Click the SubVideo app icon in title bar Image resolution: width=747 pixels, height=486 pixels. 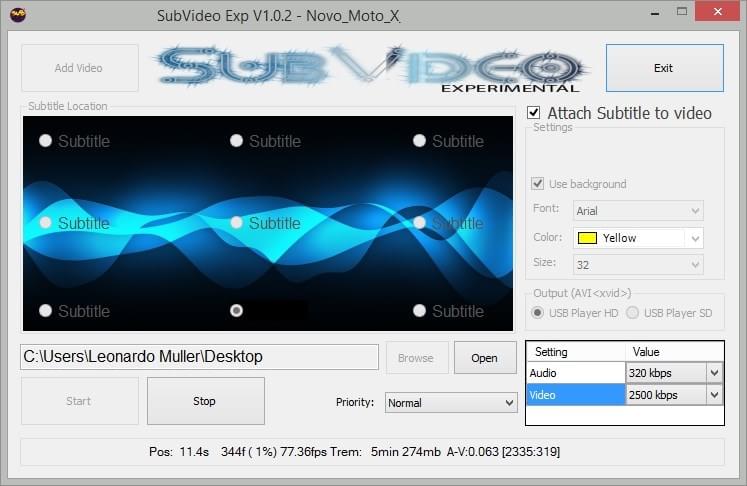point(18,15)
